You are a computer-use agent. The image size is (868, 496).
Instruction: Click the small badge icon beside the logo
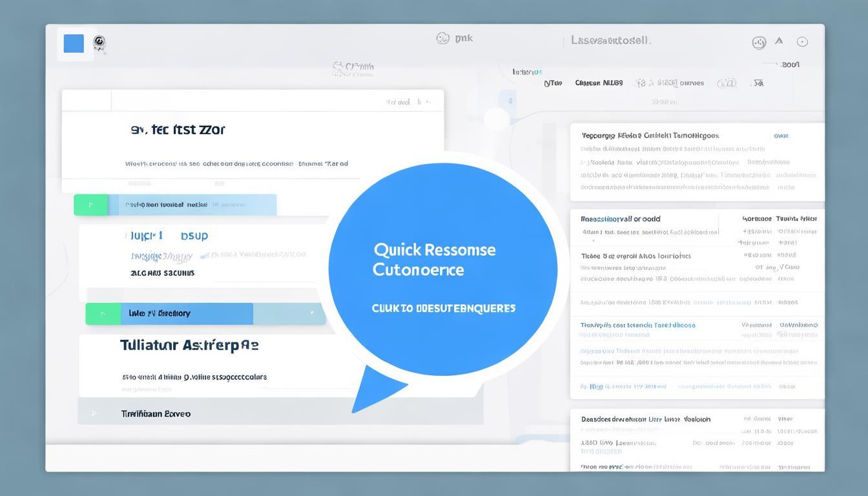pos(99,43)
